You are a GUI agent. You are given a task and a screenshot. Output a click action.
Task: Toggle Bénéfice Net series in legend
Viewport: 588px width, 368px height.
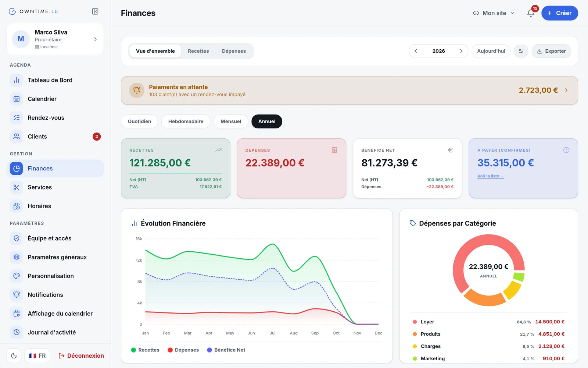pyautogui.click(x=226, y=350)
